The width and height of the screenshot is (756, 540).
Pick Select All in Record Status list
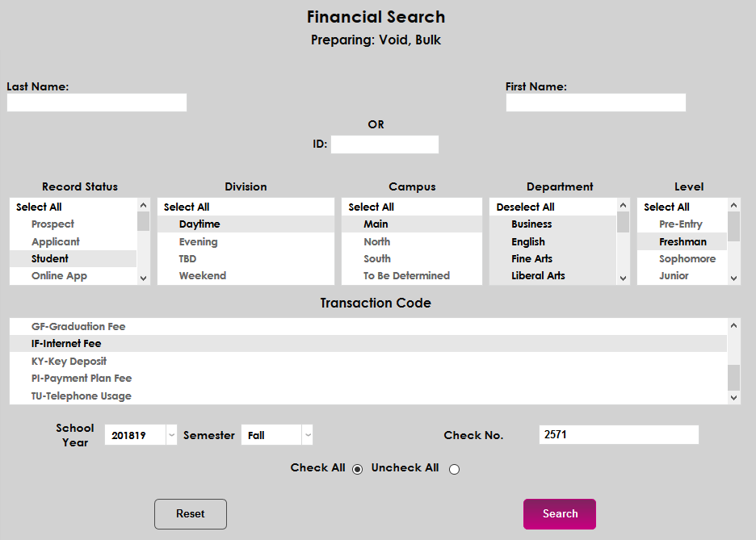click(39, 207)
